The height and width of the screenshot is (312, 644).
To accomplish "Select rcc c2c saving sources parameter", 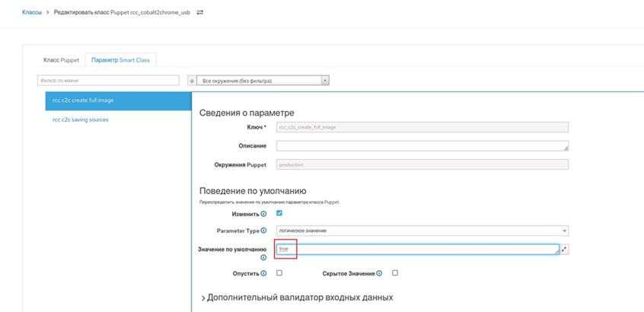I will [81, 119].
